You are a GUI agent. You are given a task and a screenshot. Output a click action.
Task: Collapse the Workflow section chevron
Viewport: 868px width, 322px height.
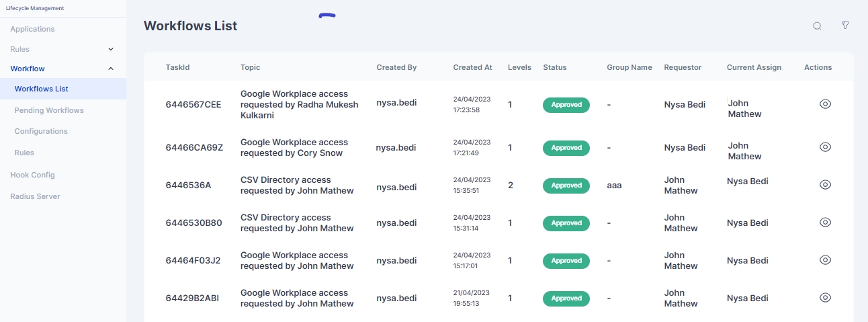[x=111, y=69]
